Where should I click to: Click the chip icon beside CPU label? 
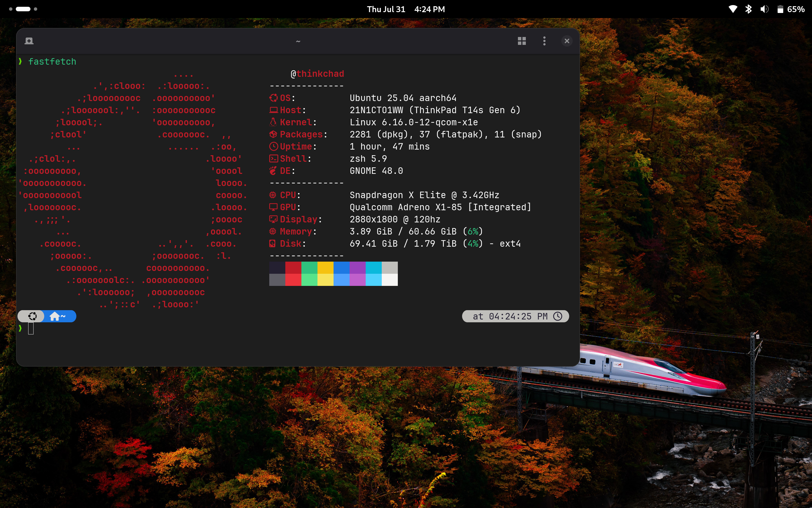click(x=273, y=195)
